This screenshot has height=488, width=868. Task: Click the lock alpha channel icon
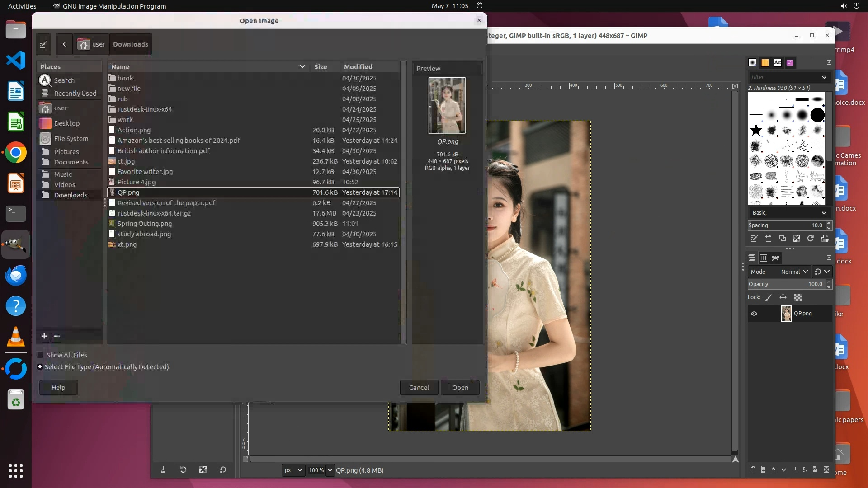tap(798, 297)
